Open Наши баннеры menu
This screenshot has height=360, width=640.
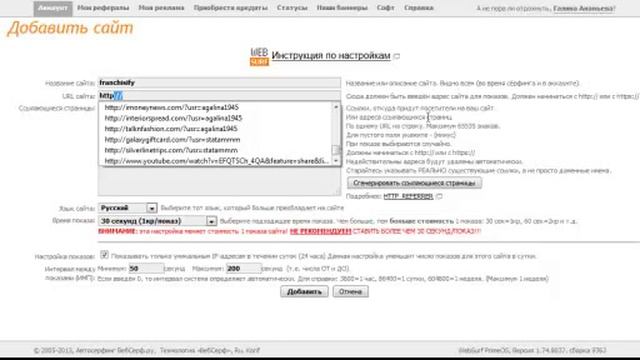tap(342, 8)
